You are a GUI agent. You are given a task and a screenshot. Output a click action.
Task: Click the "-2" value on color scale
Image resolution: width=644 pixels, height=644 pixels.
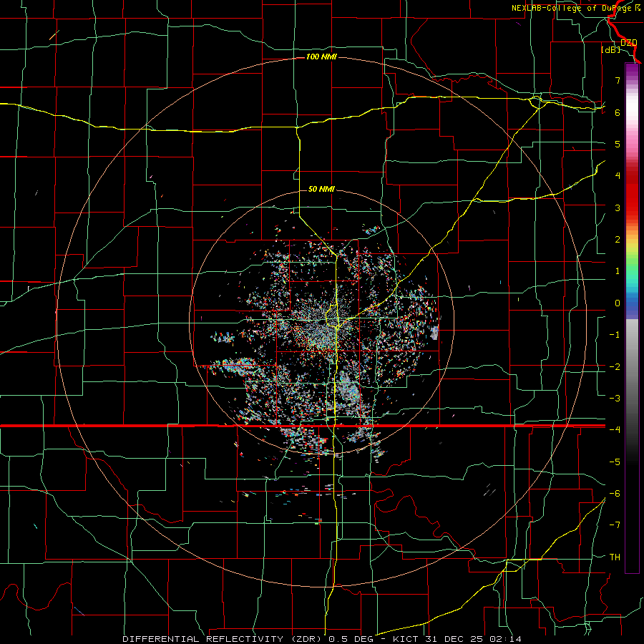(615, 367)
